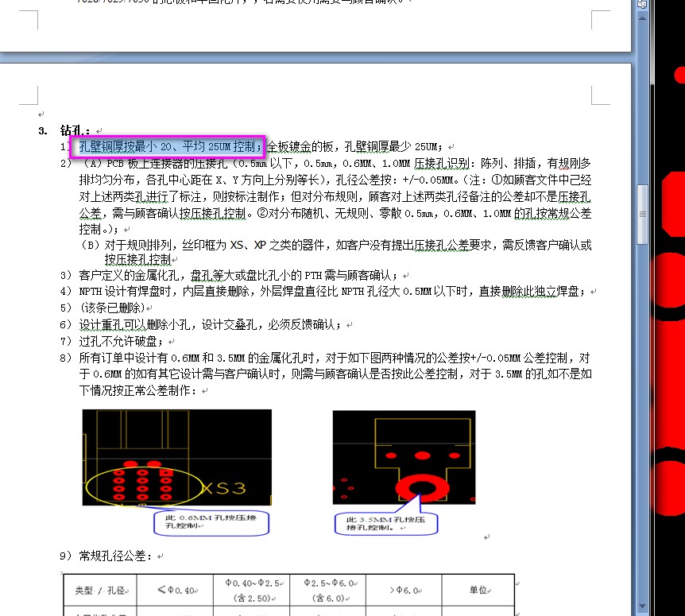Viewport: 685px width, 616px height.
Task: Click the line starting '(B) 对于规则排列'
Action: [335, 245]
